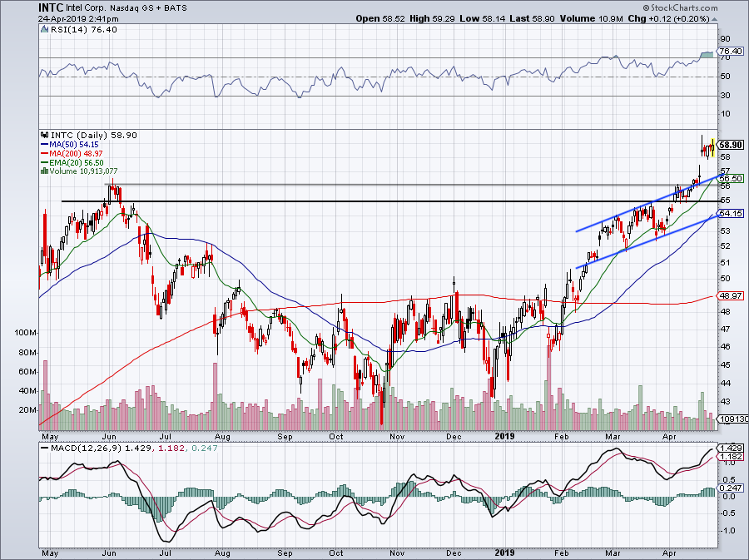
Task: Click the RSI(14) 76.40 indicator label
Action: (x=84, y=30)
